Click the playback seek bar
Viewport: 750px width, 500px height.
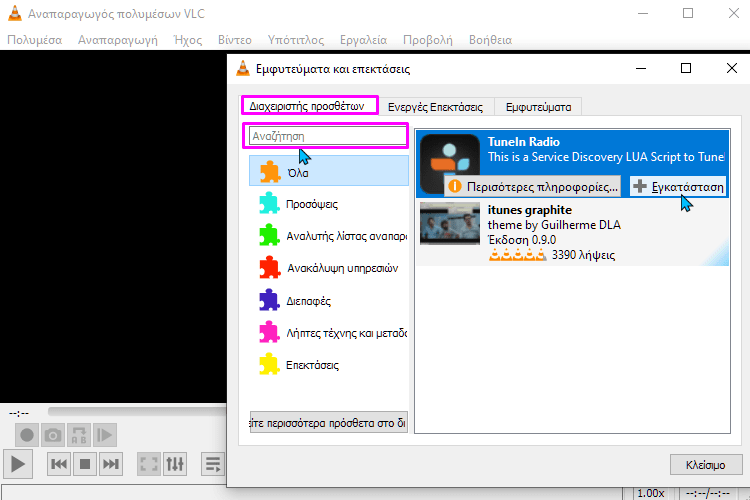click(137, 411)
